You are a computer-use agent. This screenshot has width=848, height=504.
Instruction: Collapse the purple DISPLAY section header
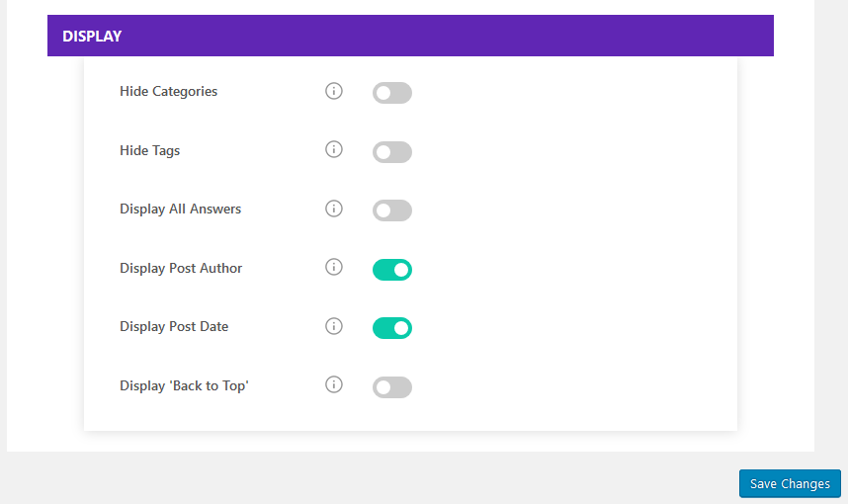[x=410, y=36]
